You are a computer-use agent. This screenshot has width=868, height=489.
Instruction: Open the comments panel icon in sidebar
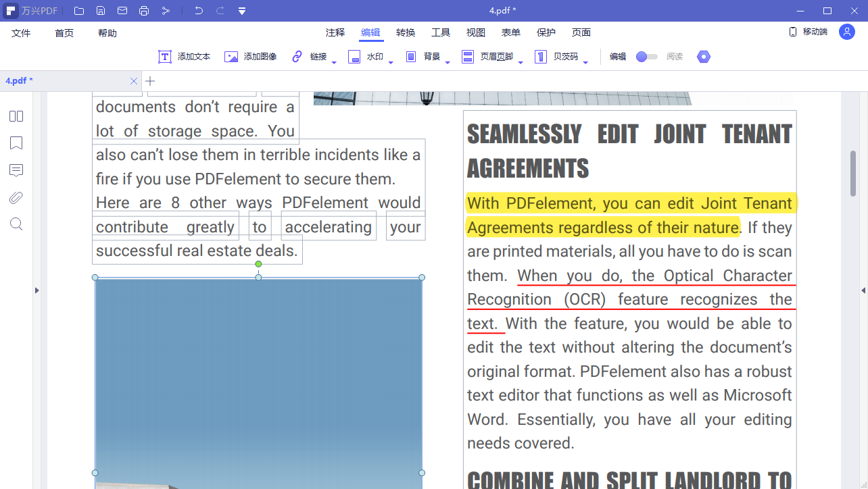(16, 170)
